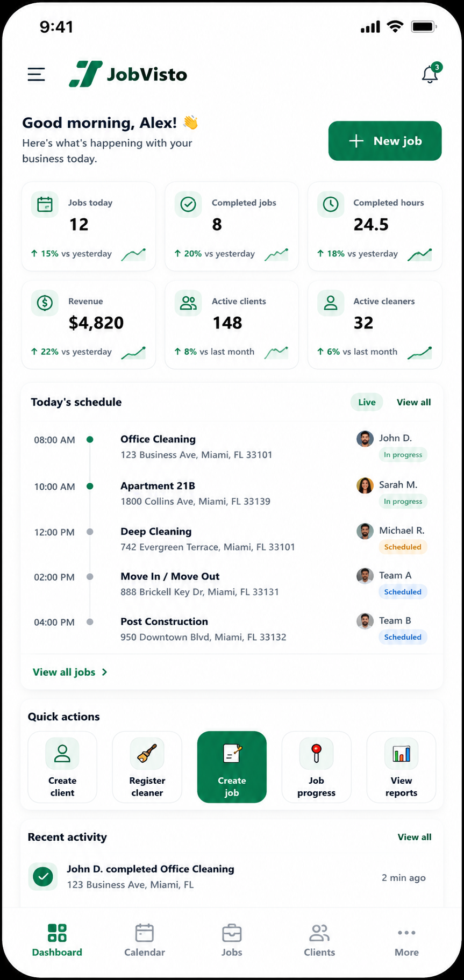Click "John D. completed Office Cleaning" activity
This screenshot has width=464, height=980.
click(x=151, y=869)
